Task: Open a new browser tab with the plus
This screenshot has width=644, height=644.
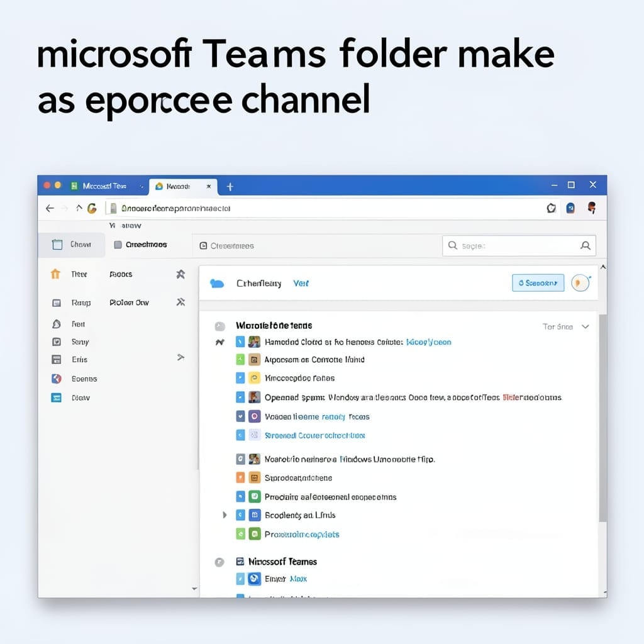Action: 230,187
